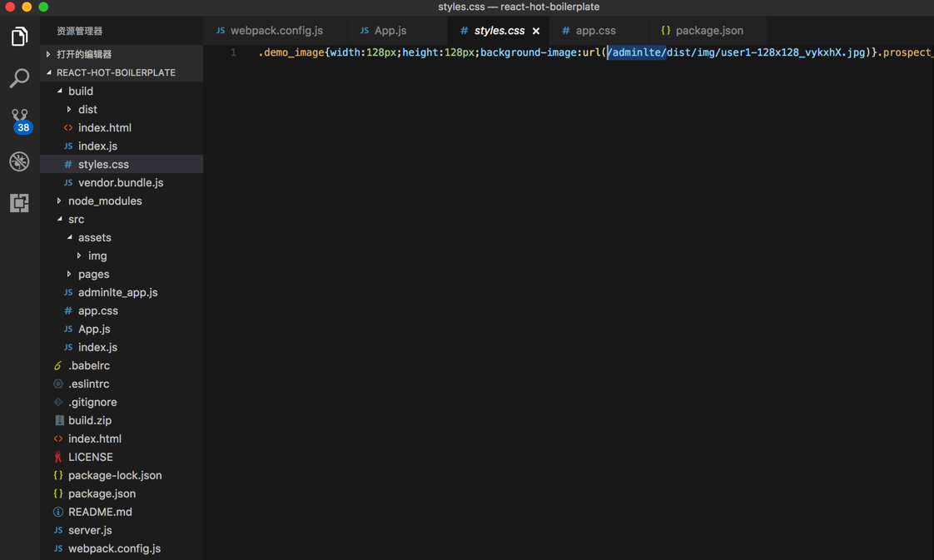This screenshot has width=934, height=560.
Task: Click the archive icon beside build.zip
Action: pos(59,420)
